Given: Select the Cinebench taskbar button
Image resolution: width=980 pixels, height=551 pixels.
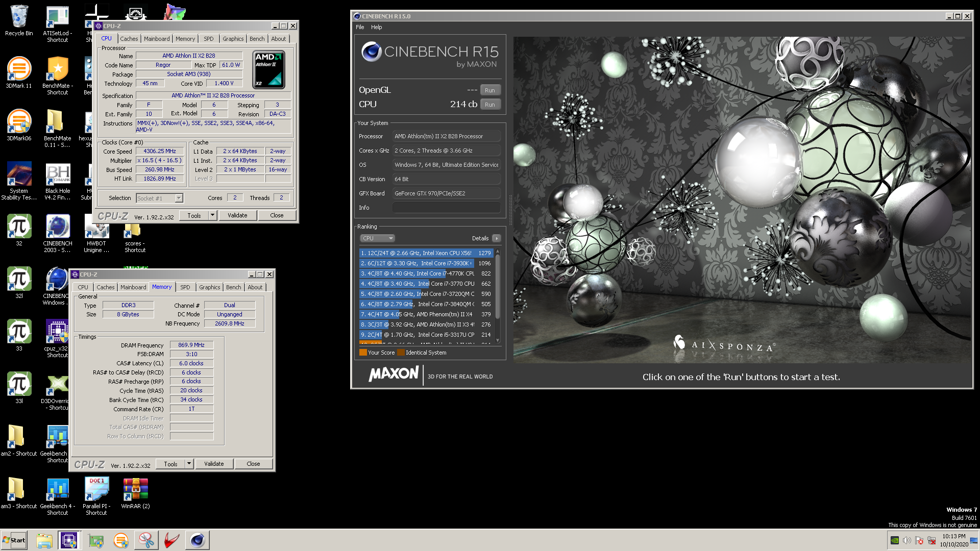Looking at the screenshot, I should click(197, 540).
